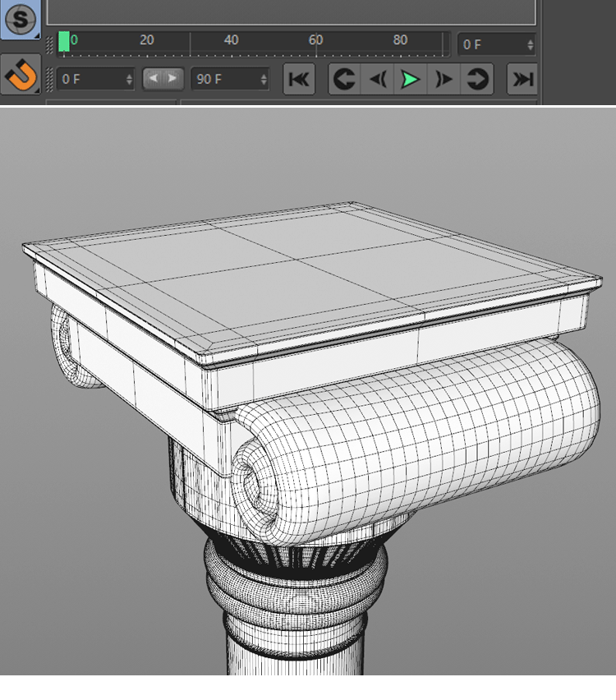Image resolution: width=616 pixels, height=700 pixels.
Task: Click the stepper arrows on the start frame field
Action: coord(130,79)
